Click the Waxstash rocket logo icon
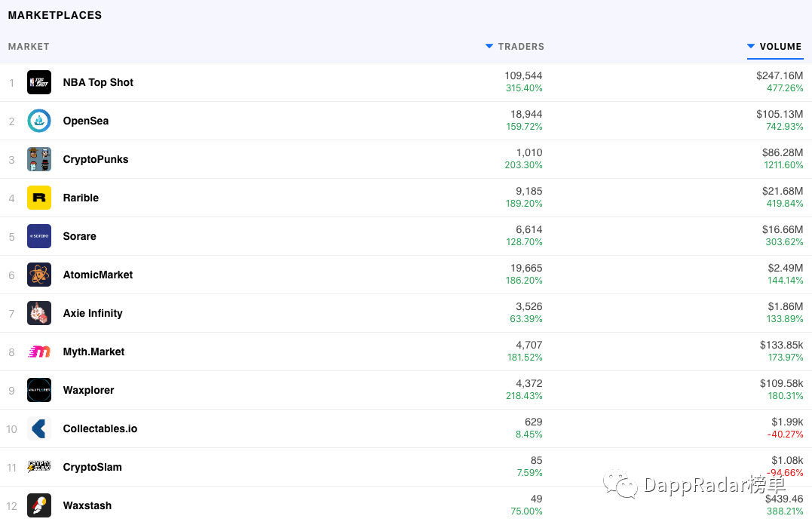812x522 pixels. click(x=39, y=505)
